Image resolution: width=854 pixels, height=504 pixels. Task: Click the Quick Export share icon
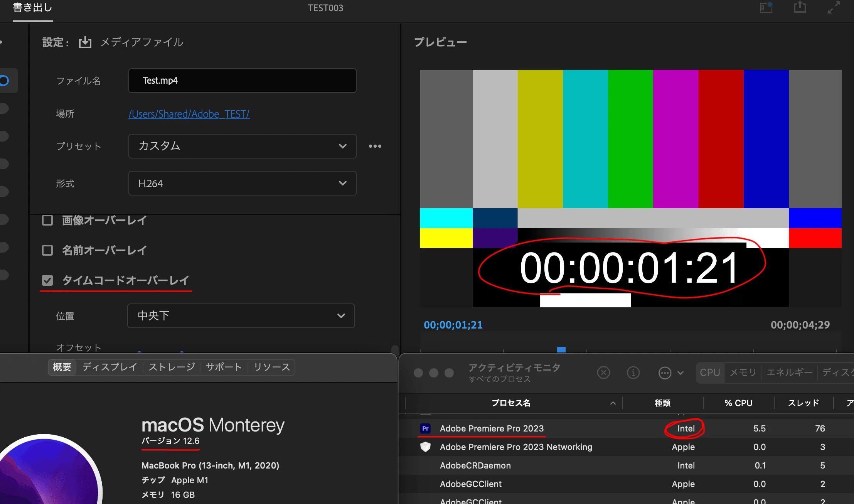tap(800, 7)
